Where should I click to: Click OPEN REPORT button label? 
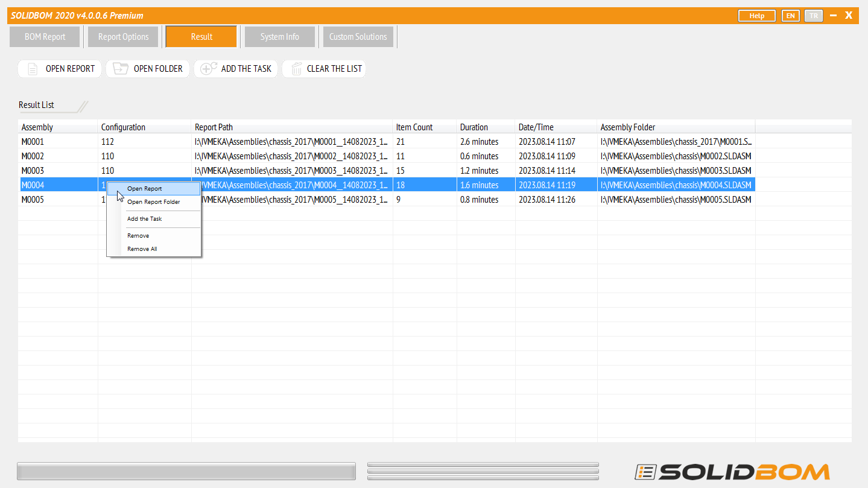(71, 69)
